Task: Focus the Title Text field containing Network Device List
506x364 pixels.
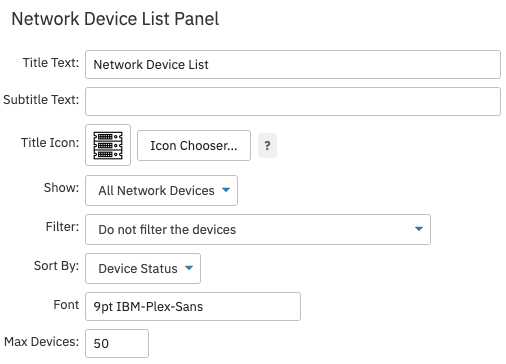Action: pyautogui.click(x=293, y=64)
